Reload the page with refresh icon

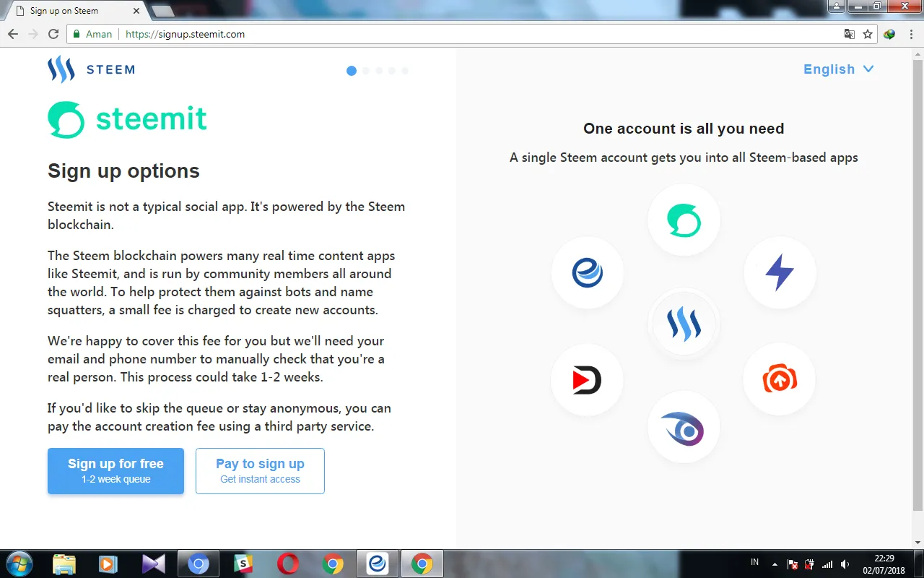coord(53,34)
